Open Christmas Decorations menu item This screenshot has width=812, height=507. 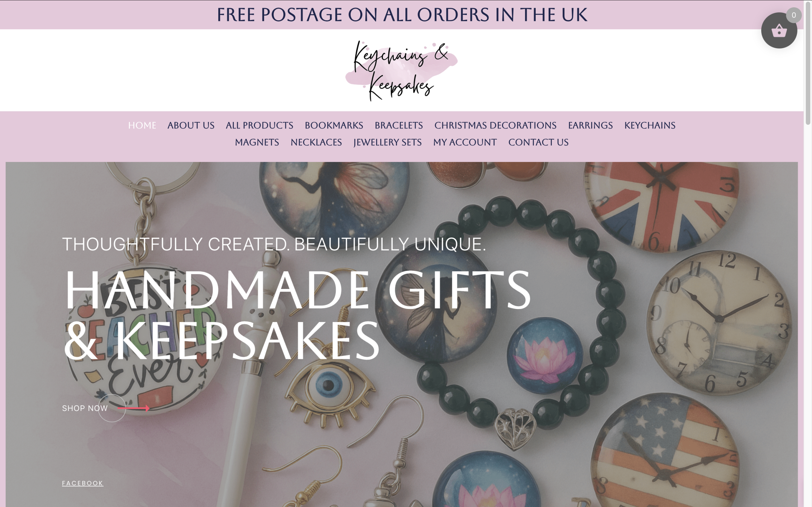click(495, 125)
